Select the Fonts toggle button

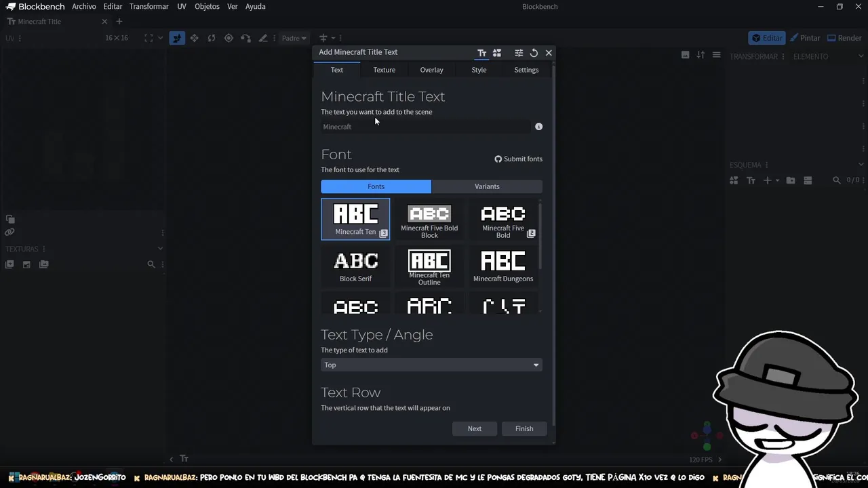click(376, 186)
